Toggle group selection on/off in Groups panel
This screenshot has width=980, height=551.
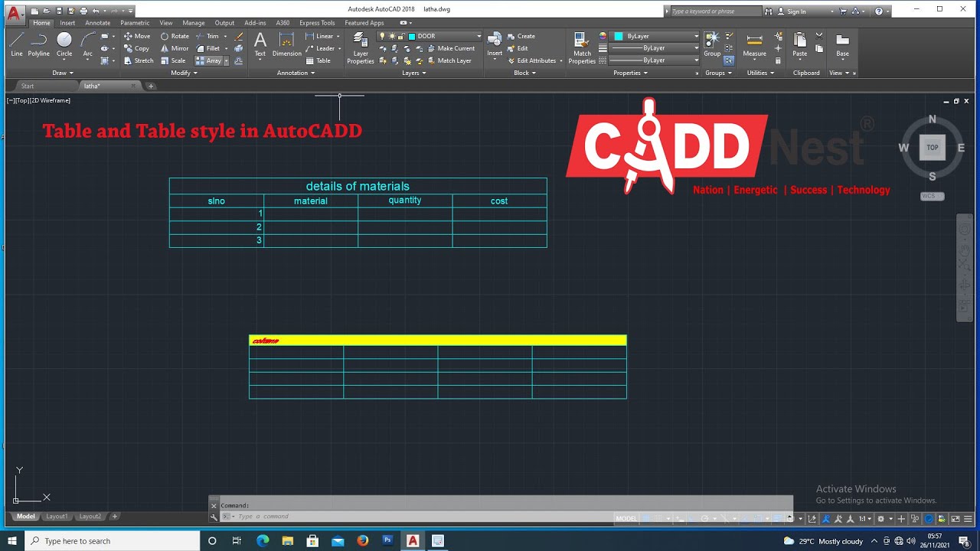729,60
